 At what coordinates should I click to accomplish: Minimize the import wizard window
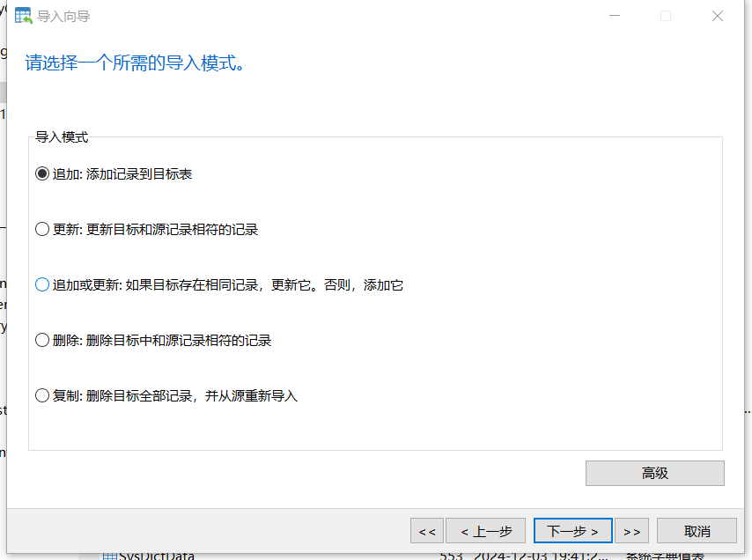[x=614, y=16]
